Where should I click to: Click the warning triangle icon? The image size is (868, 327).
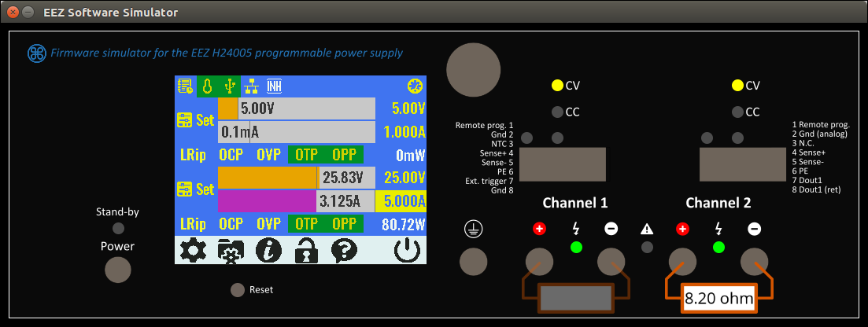coord(647,229)
